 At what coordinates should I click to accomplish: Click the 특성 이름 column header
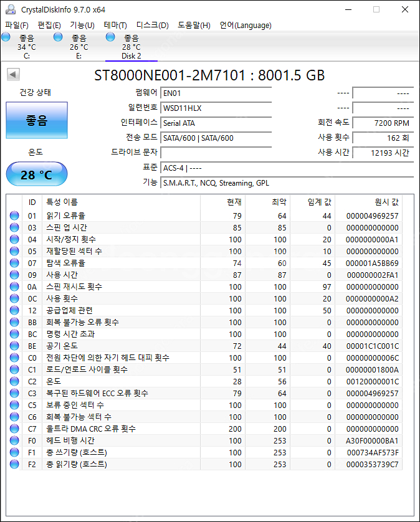tap(62, 202)
